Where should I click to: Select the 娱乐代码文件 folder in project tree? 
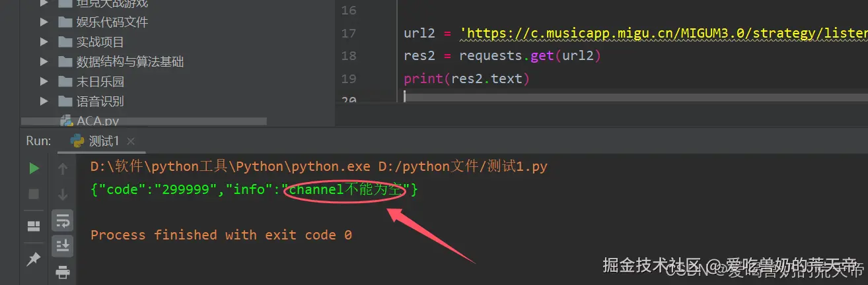click(112, 22)
